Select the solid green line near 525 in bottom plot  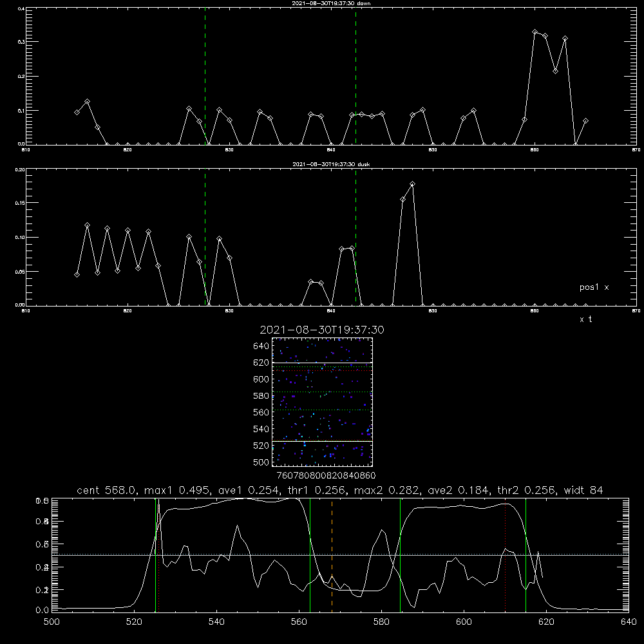tap(155, 555)
